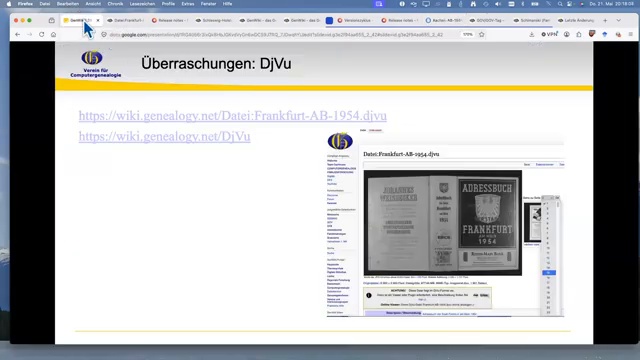Reload the page with the refresh icon
The image size is (640, 360).
tap(41, 35)
